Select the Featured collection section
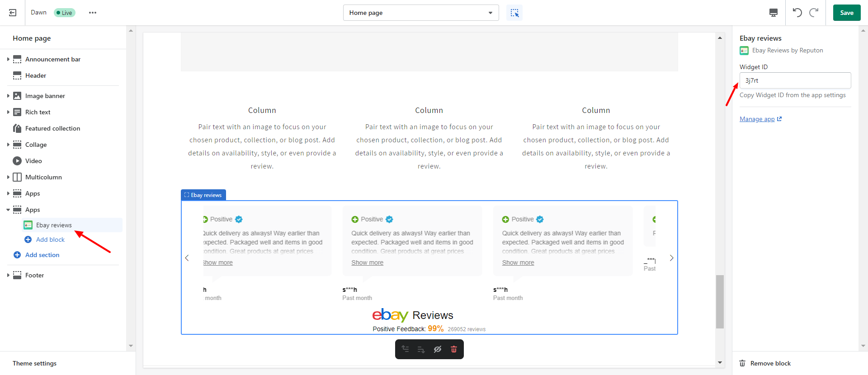Screen dimensions: 868x375 tap(52, 128)
